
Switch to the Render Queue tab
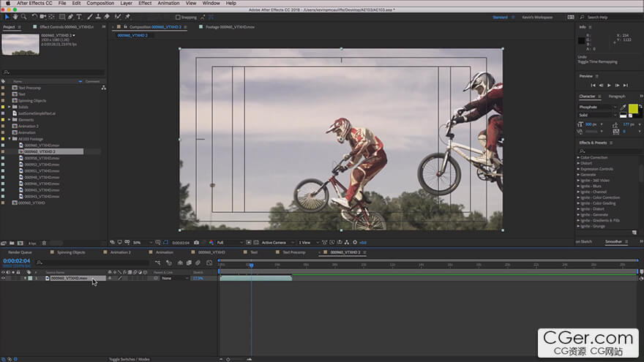(20, 252)
